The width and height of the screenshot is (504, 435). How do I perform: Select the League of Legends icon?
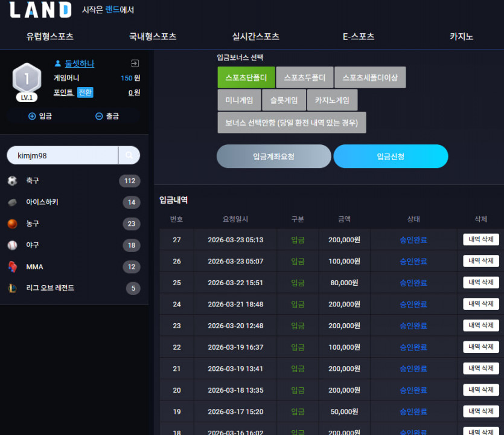12,288
